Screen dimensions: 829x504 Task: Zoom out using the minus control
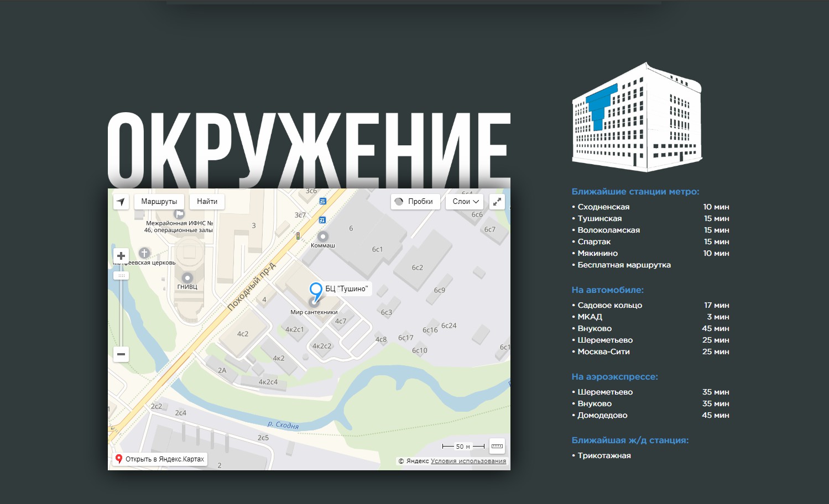coord(121,354)
